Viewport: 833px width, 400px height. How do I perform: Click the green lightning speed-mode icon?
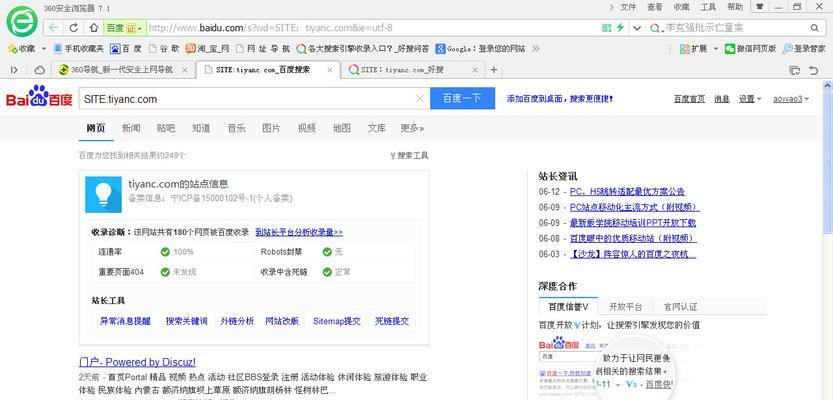619,28
